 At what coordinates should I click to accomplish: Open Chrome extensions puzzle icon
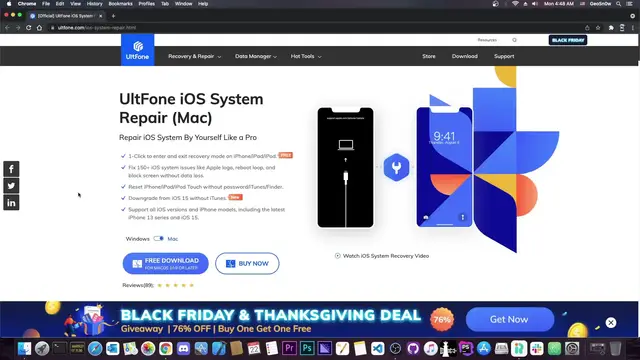coord(611,28)
